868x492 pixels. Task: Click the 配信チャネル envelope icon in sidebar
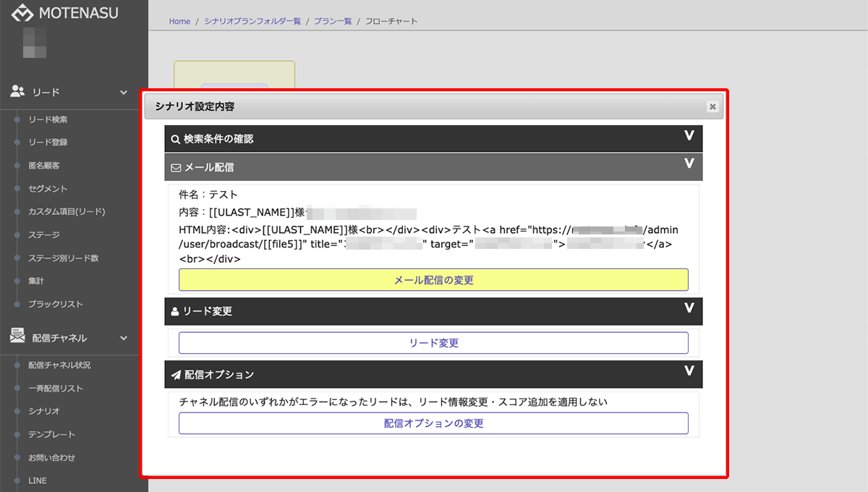click(17, 336)
